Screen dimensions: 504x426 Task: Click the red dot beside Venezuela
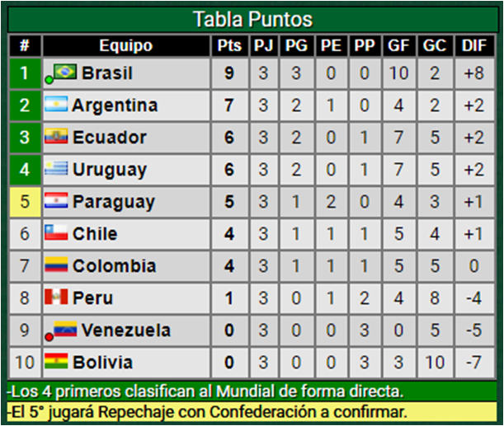49,336
